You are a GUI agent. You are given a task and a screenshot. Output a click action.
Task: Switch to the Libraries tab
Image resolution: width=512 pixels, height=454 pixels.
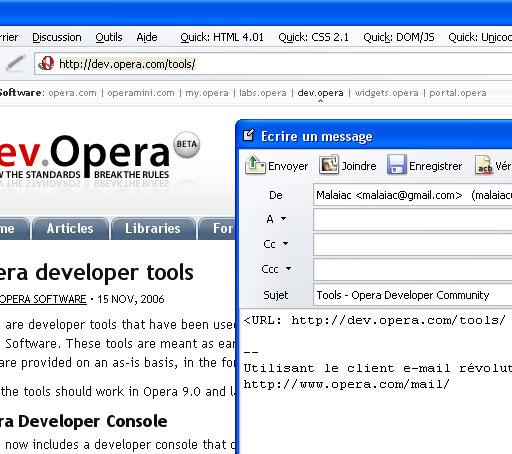[153, 228]
